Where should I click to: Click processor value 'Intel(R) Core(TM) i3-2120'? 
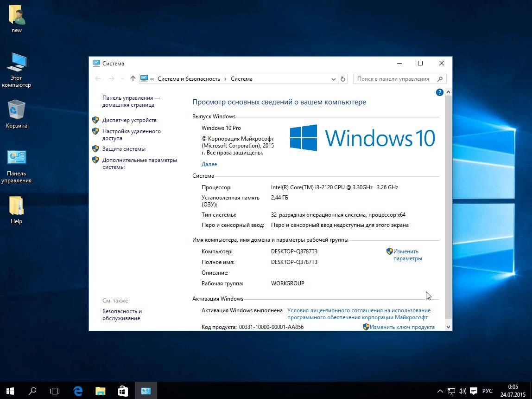pyautogui.click(x=335, y=187)
